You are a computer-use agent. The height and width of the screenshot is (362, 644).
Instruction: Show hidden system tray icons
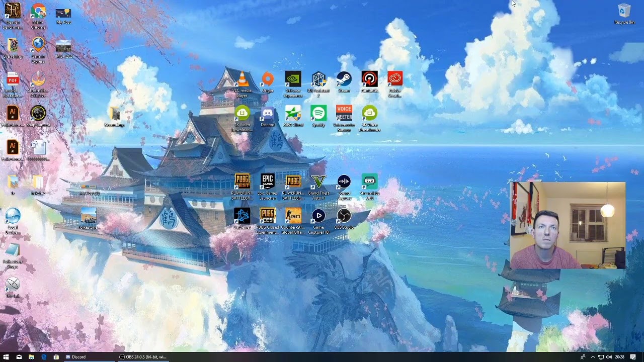point(592,357)
